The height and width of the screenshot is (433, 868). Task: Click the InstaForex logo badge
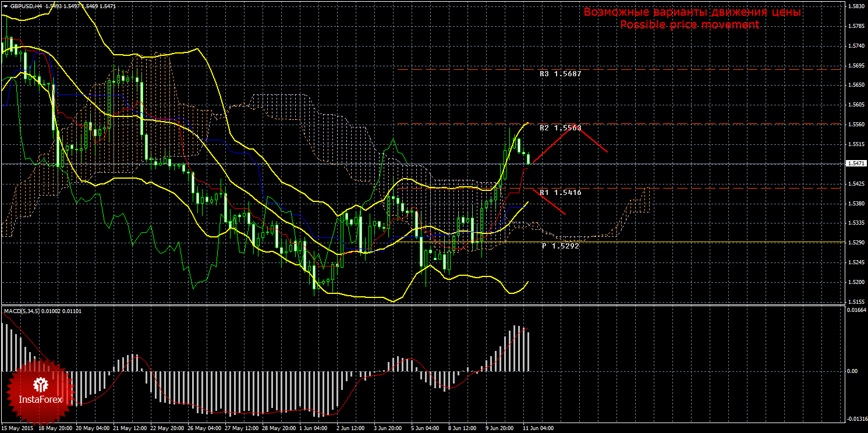pos(40,390)
